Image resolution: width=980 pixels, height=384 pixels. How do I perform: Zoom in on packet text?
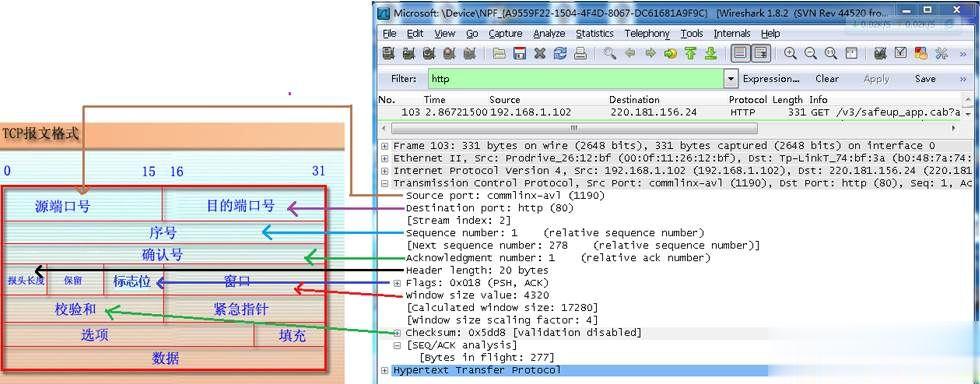790,54
